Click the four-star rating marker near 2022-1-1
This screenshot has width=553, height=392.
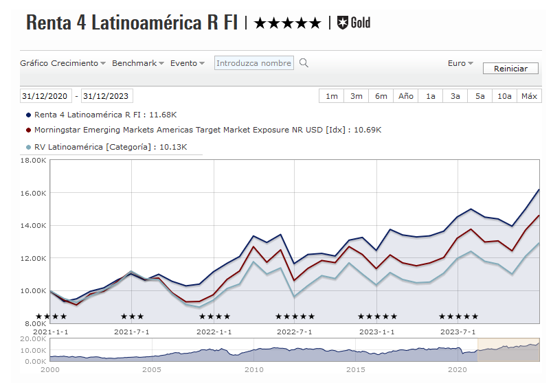click(214, 316)
